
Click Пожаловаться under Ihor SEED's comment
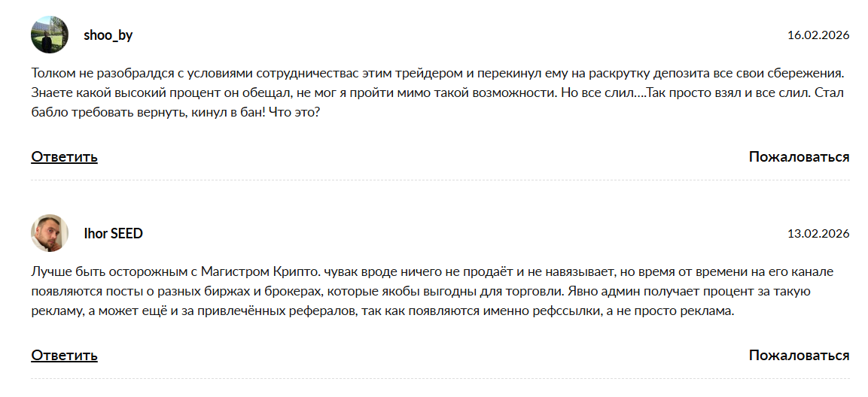click(799, 356)
